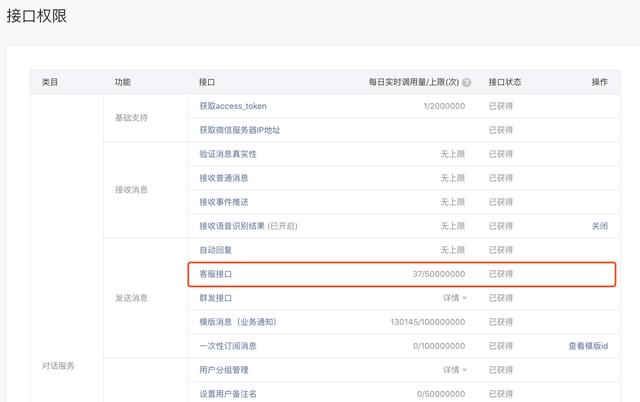Open the 查看模板id link

(588, 346)
